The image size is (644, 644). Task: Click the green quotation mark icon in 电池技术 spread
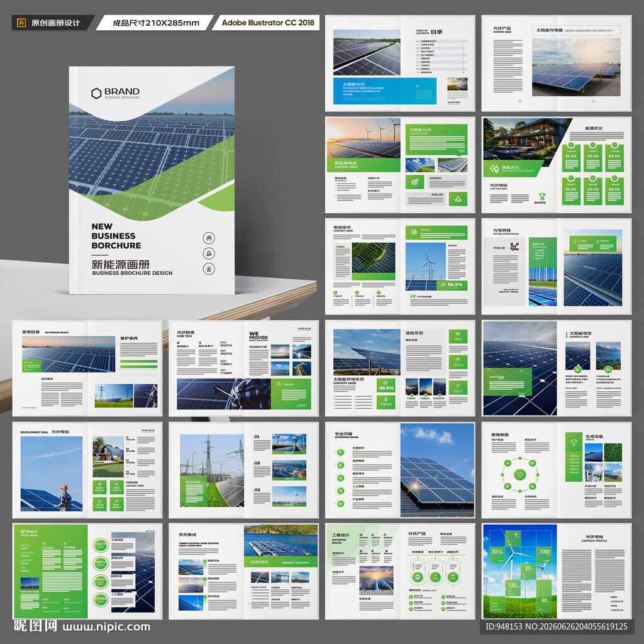pos(413,296)
